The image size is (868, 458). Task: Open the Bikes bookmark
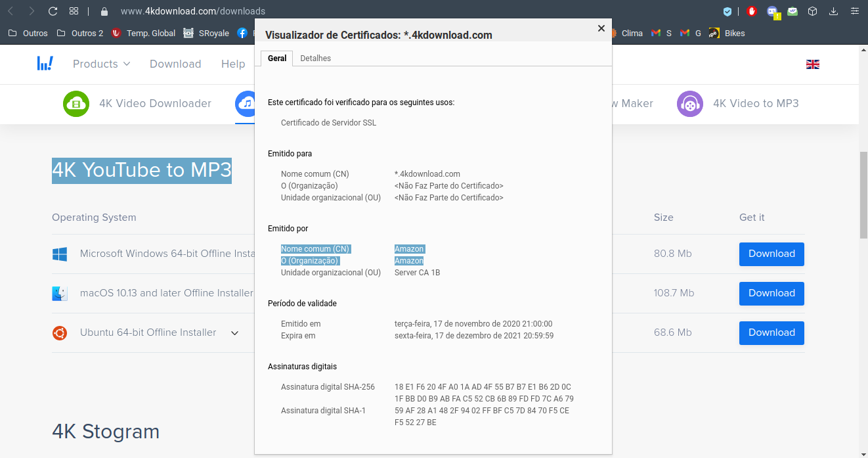tap(727, 33)
